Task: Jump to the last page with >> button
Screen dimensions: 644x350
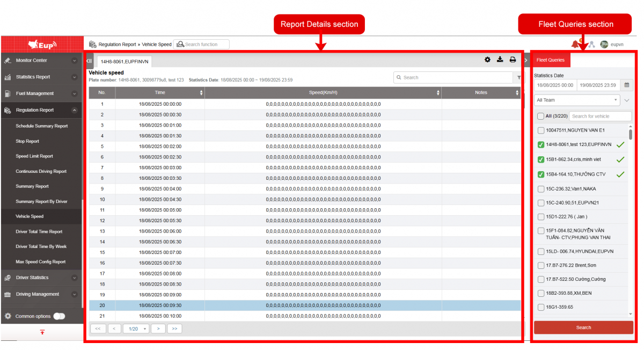Action: click(174, 329)
